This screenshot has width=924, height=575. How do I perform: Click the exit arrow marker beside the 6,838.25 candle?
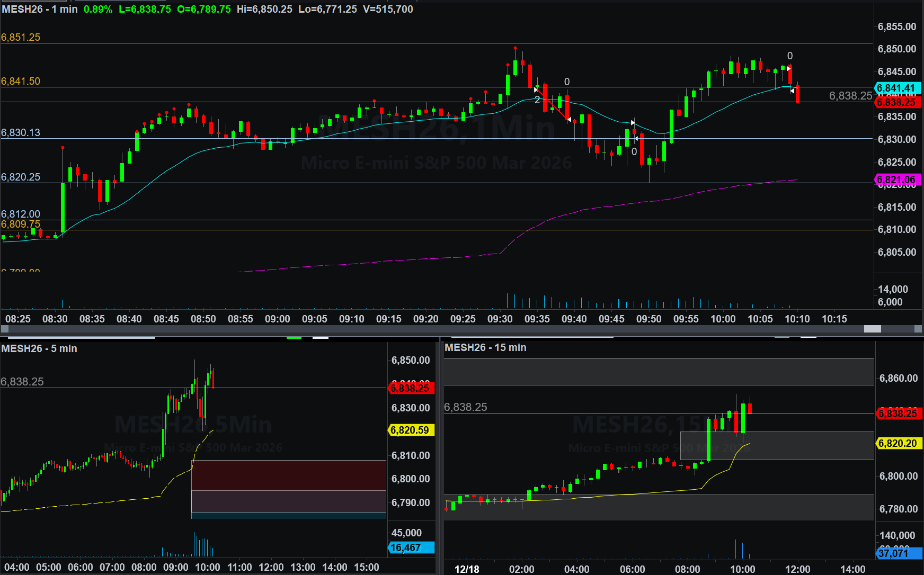click(792, 91)
